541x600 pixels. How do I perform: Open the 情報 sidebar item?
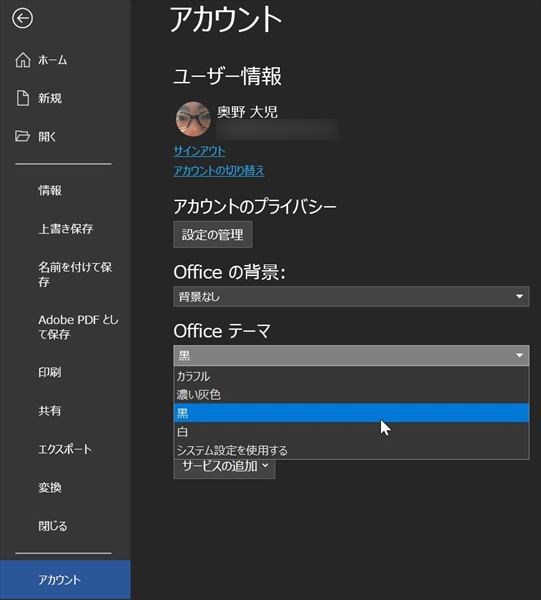tap(50, 190)
